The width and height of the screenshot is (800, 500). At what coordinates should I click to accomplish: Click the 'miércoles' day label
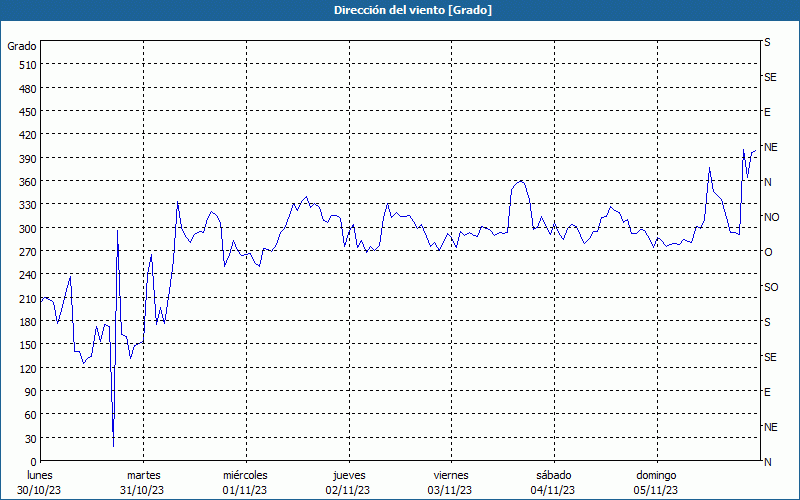(245, 475)
